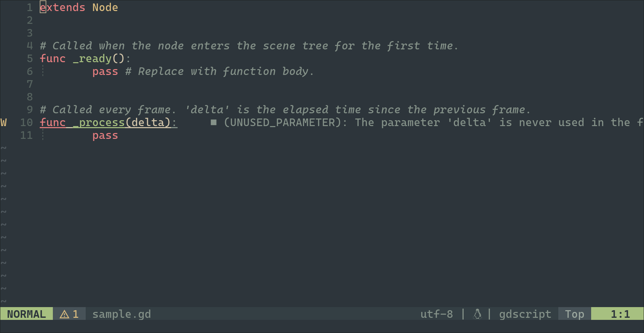Click the Linux penguin icon in statusline

[477, 314]
